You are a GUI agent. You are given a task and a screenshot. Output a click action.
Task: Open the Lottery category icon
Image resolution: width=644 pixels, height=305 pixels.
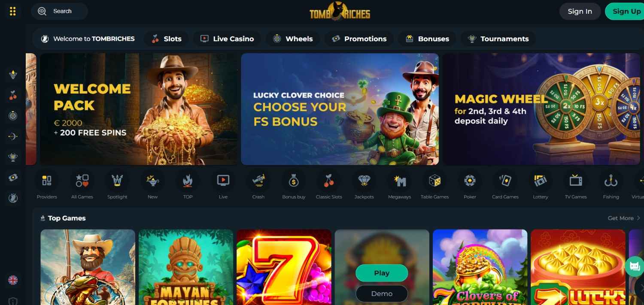tap(541, 181)
